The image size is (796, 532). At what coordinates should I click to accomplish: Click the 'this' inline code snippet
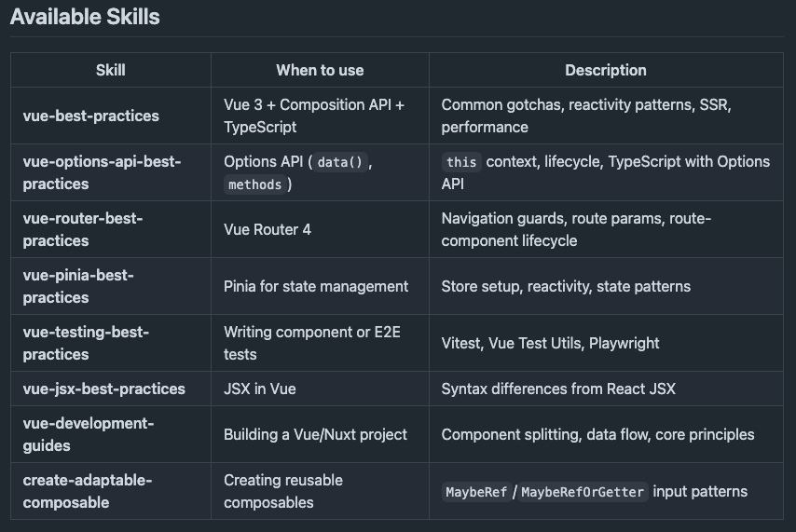point(461,162)
